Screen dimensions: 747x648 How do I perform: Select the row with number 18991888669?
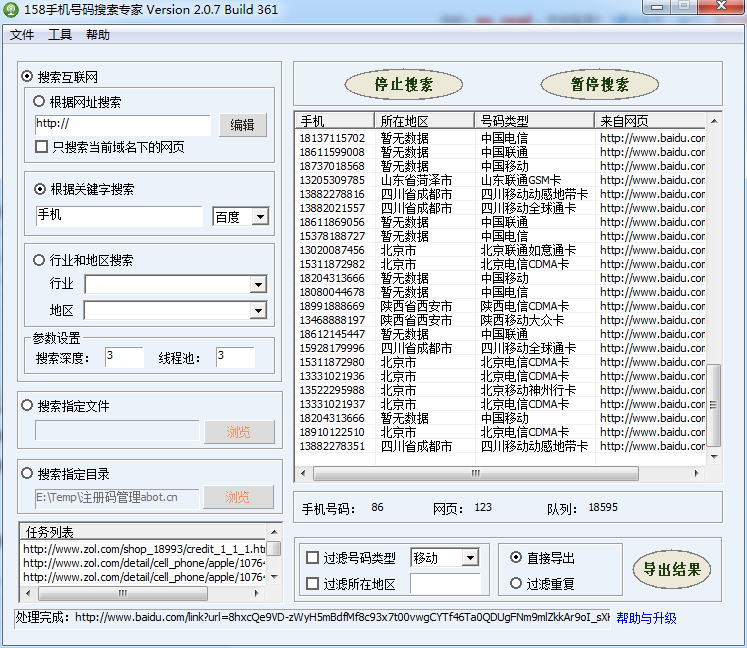500,306
